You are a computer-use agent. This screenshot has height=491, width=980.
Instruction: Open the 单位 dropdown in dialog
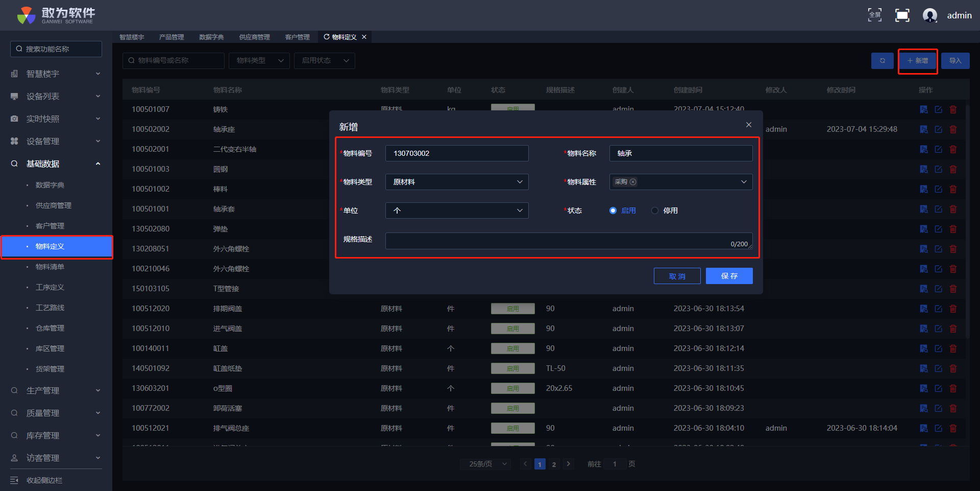(456, 211)
